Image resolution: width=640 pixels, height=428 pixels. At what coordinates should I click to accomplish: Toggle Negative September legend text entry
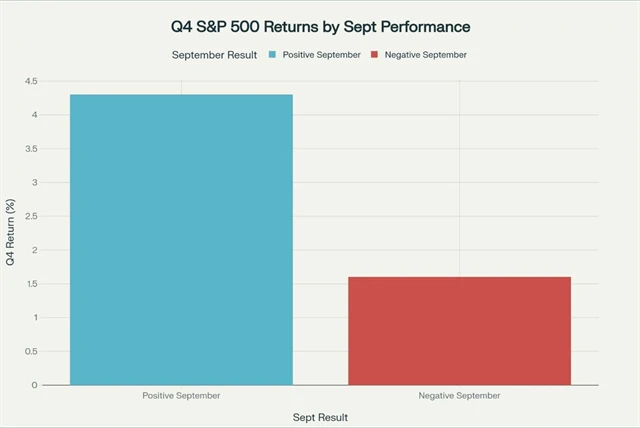pos(427,54)
